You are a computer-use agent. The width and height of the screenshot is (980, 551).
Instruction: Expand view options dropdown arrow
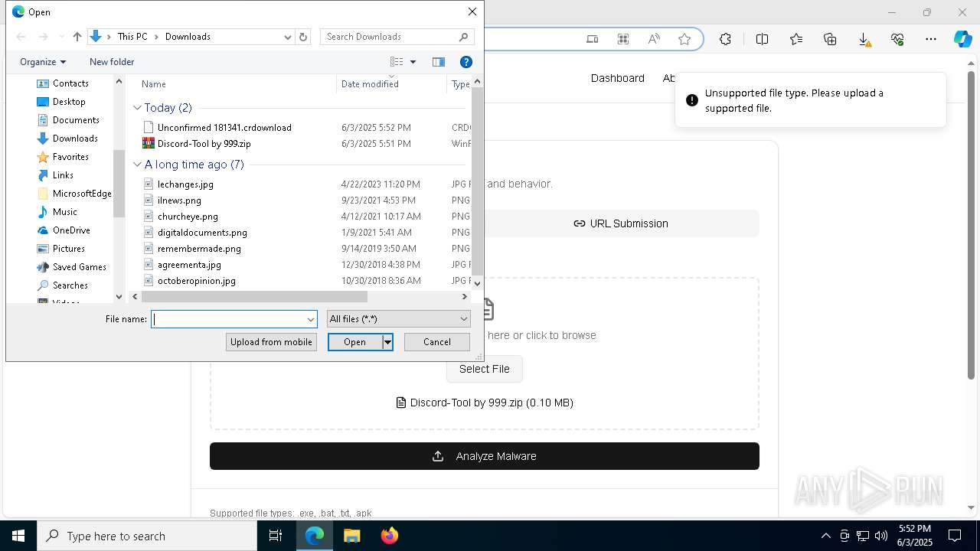point(413,62)
